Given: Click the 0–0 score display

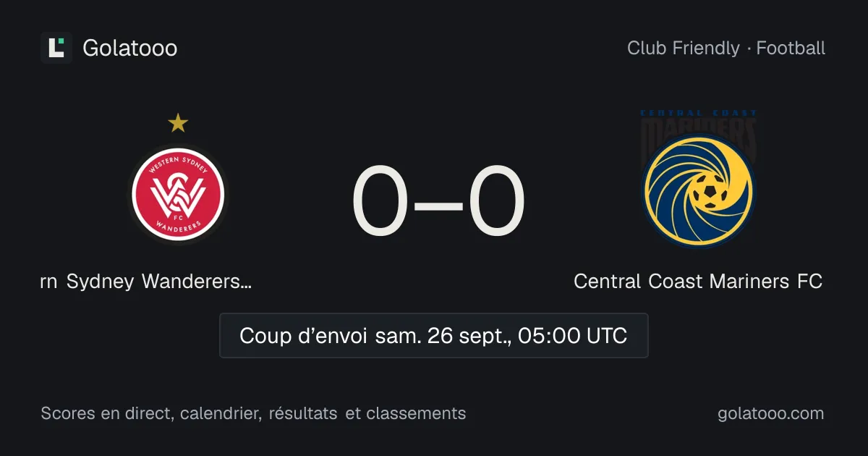Looking at the screenshot, I should click(x=438, y=203).
